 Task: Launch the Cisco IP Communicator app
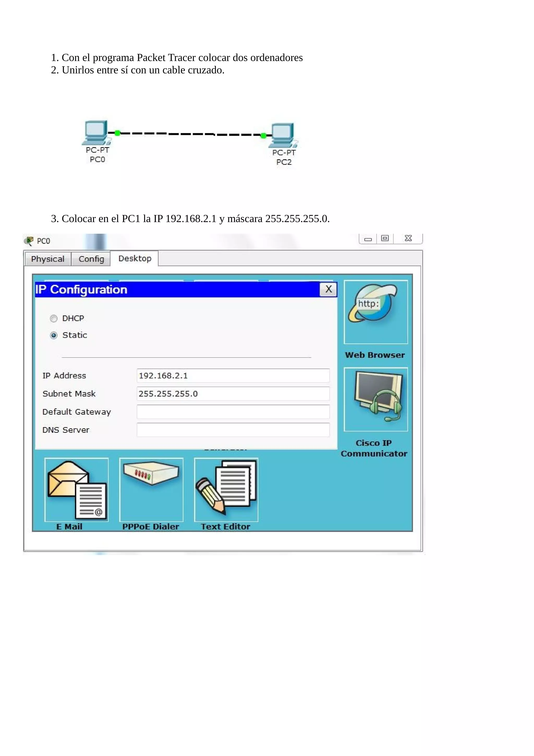[375, 399]
